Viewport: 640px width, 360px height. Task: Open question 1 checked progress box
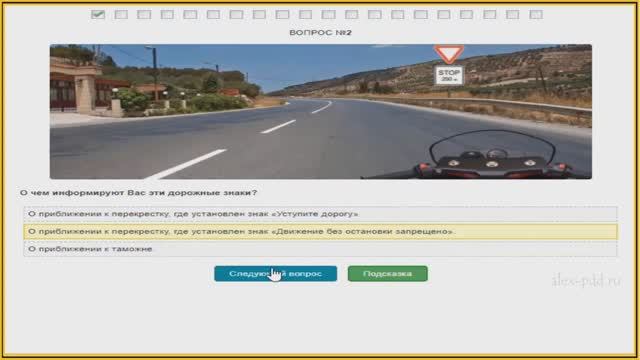tap(98, 15)
